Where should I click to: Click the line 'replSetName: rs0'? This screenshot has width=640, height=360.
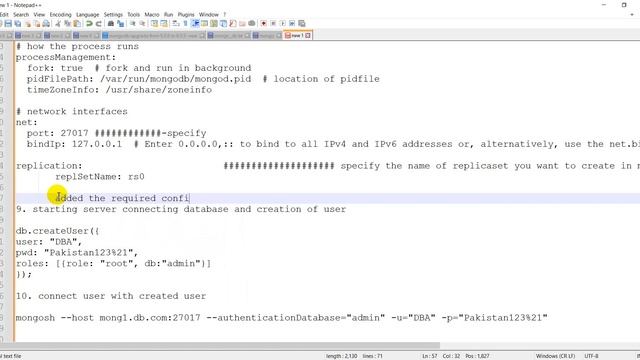pyautogui.click(x=100, y=177)
